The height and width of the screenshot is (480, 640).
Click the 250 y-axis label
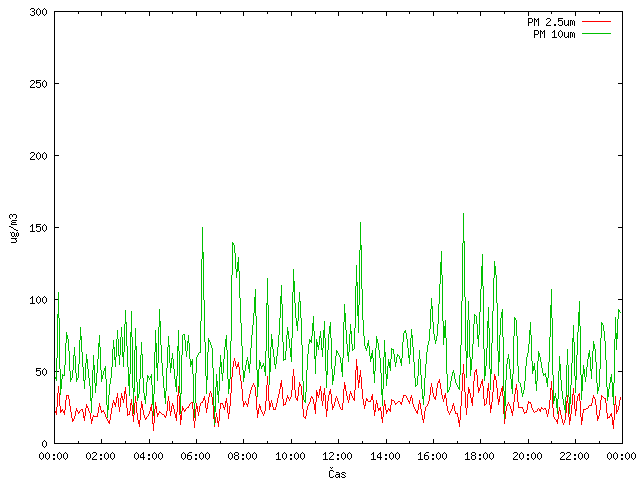(38, 84)
